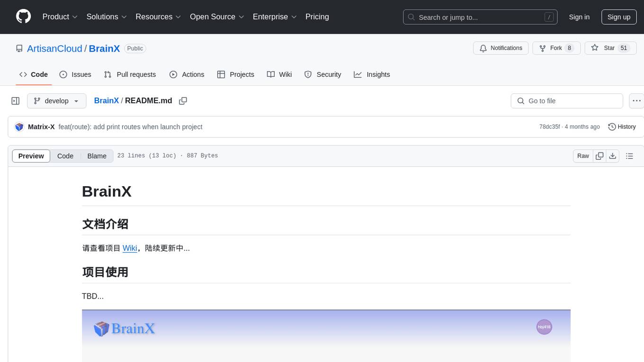Fork the repository
This screenshot has height=362, width=644.
point(556,48)
